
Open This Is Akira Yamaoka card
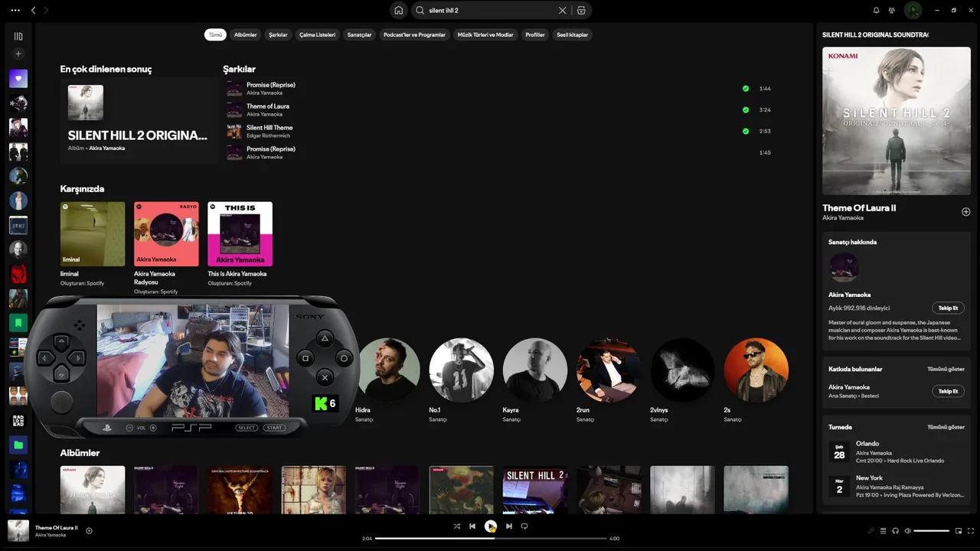pyautogui.click(x=240, y=245)
